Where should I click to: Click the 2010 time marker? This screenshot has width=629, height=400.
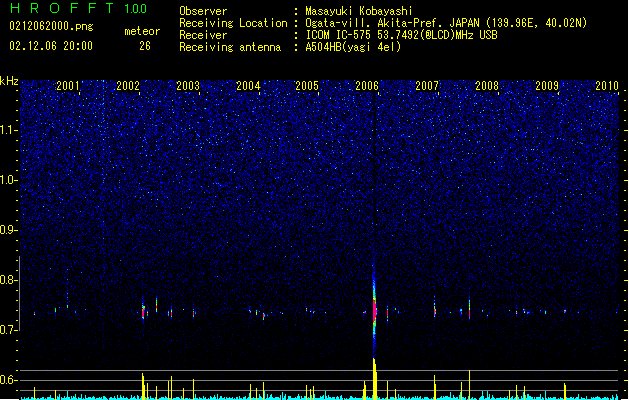click(607, 85)
